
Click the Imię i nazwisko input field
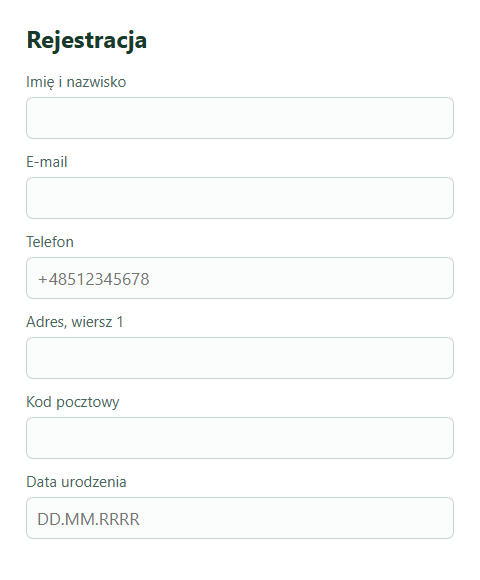tap(240, 118)
